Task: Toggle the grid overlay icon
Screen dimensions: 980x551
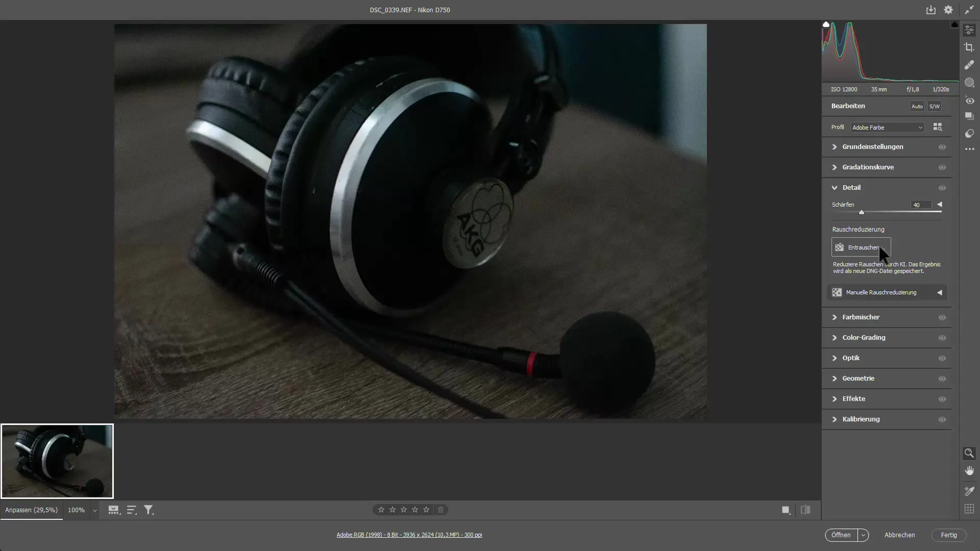Action: (969, 509)
